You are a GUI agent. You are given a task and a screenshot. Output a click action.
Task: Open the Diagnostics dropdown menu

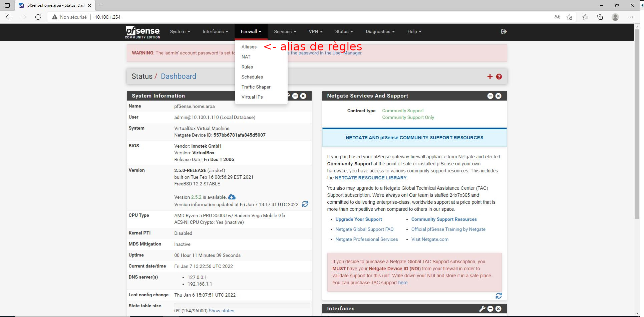point(380,31)
